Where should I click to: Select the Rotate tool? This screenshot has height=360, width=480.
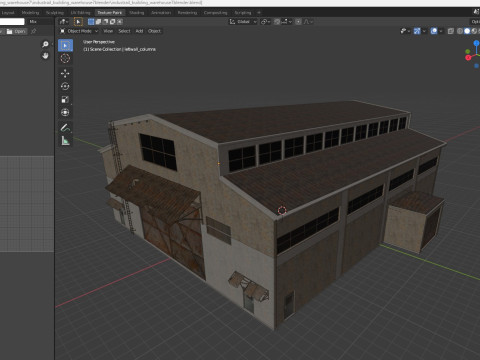click(65, 86)
